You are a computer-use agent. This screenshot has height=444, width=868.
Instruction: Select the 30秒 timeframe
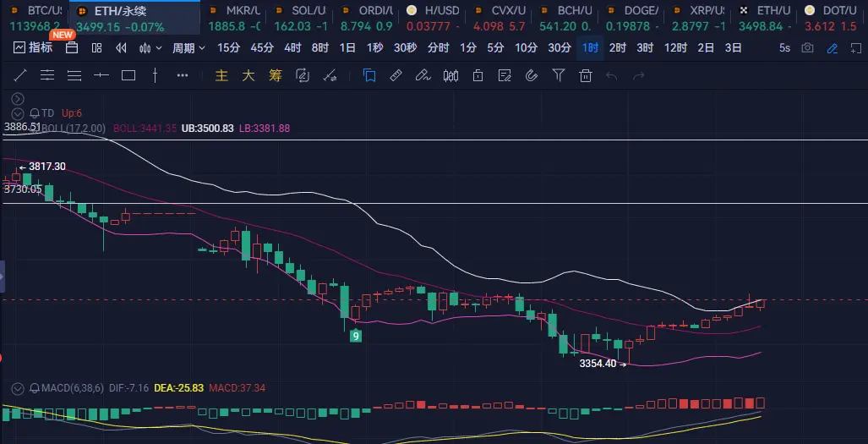[x=405, y=48]
